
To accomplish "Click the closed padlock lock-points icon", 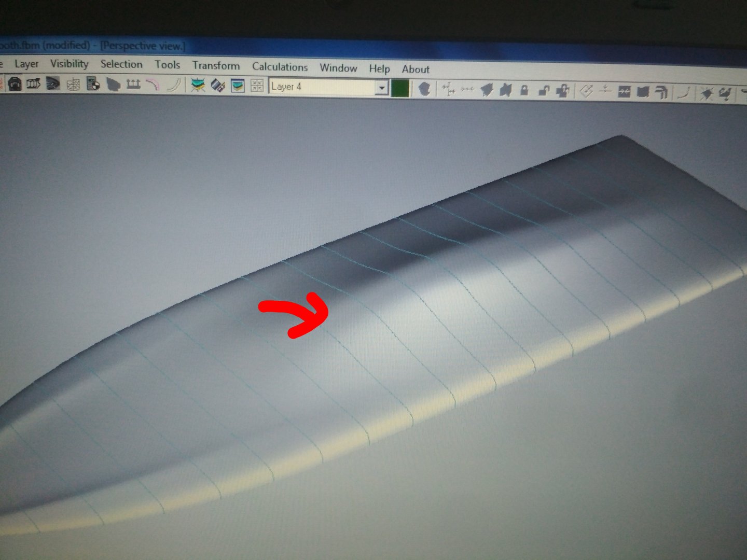I will (524, 91).
